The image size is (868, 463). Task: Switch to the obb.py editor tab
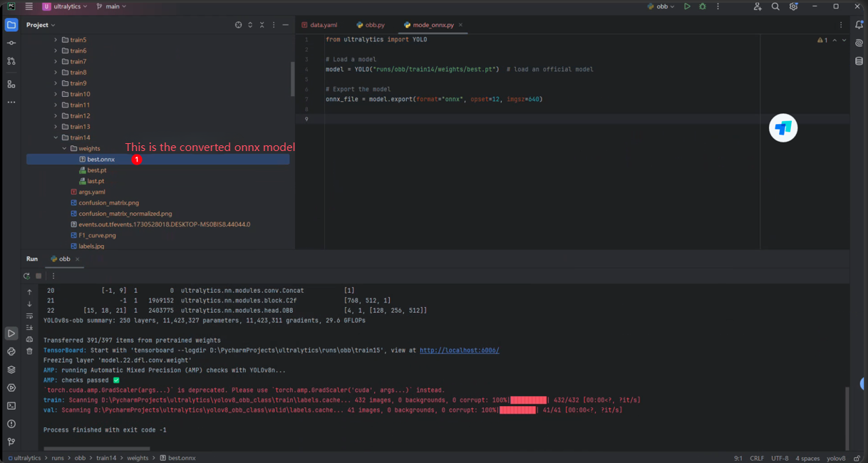click(371, 25)
